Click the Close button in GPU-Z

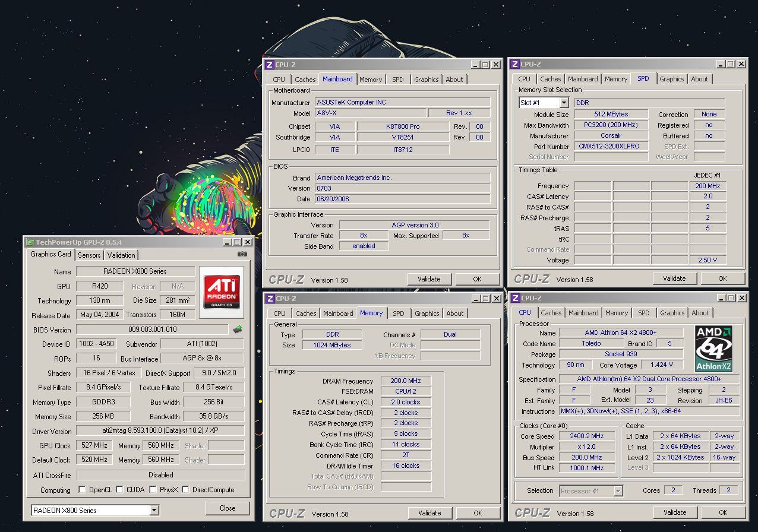pyautogui.click(x=228, y=508)
